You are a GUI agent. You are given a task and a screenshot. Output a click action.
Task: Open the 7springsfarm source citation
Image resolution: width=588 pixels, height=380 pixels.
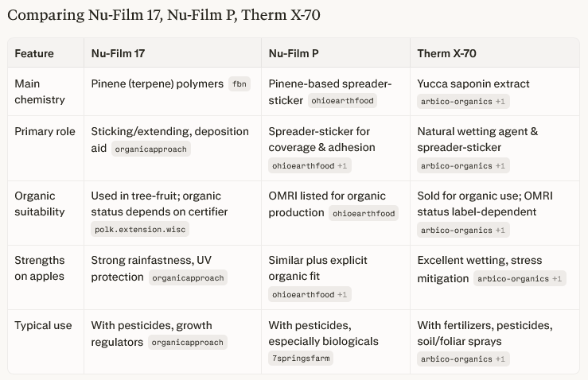[301, 359]
